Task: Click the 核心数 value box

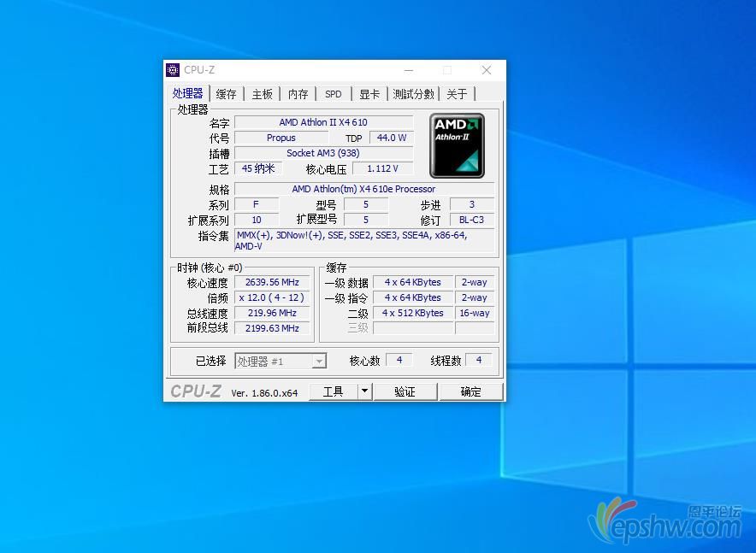Action: 399,361
